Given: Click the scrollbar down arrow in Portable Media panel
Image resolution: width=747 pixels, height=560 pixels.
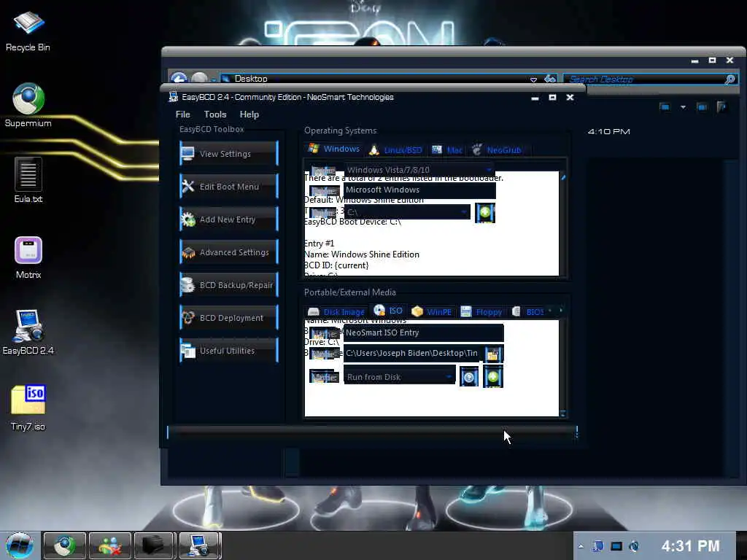Looking at the screenshot, I should (562, 414).
